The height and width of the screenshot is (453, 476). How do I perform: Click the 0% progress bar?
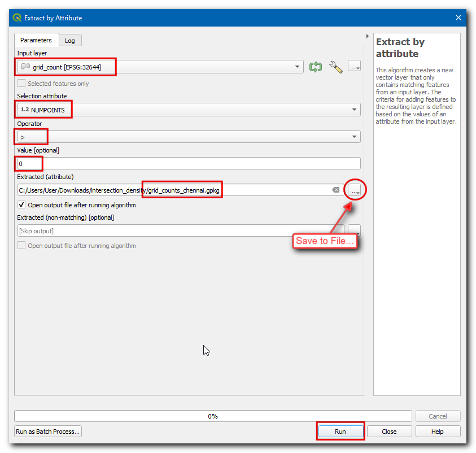[x=212, y=416]
